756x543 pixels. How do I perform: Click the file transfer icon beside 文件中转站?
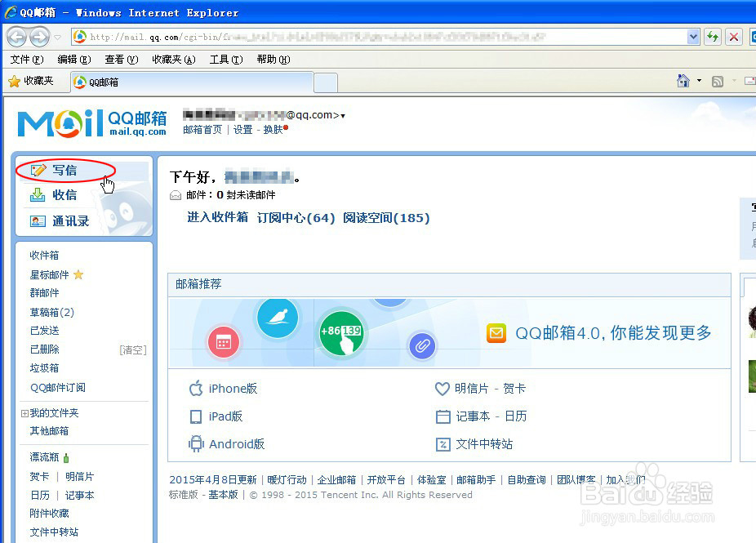point(442,444)
